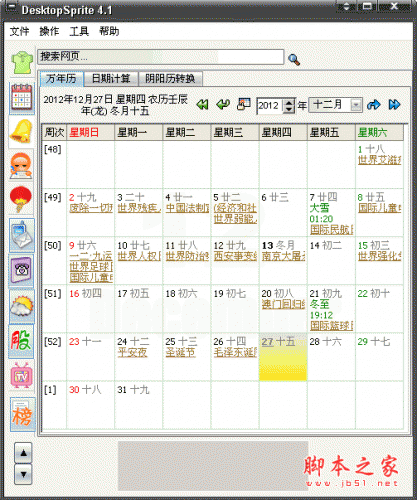Viewport: 417px width, 500px height.
Task: Return to today with calendar icon
Action: click(x=244, y=104)
